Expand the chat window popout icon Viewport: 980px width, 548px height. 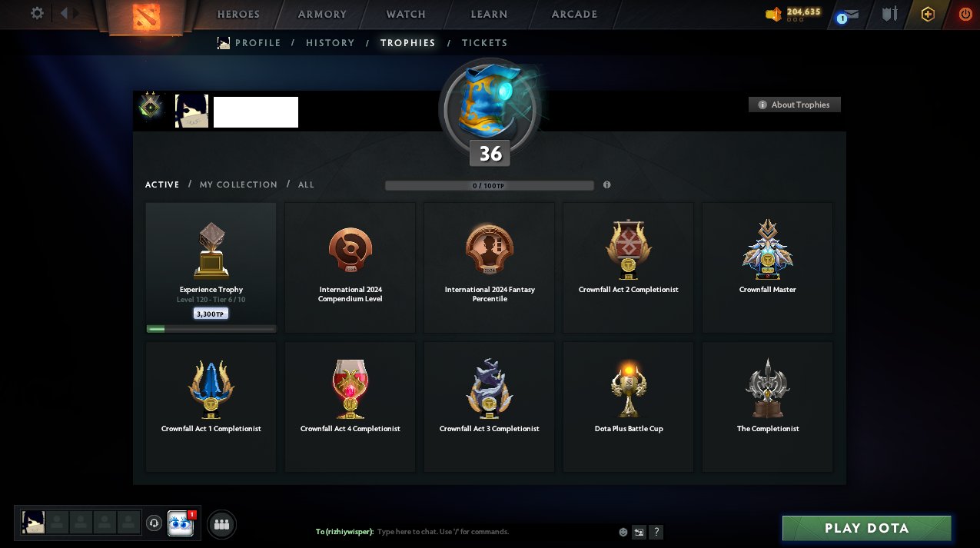click(639, 532)
